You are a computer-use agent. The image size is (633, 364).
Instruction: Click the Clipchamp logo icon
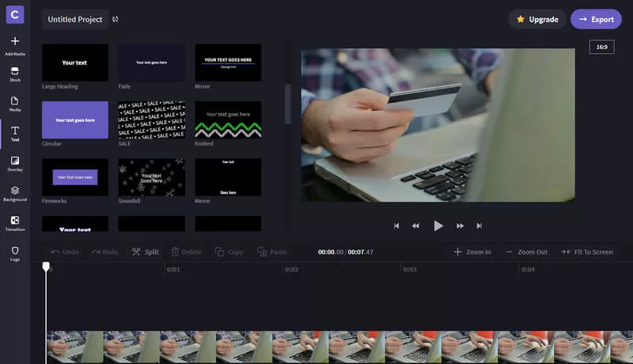[15, 15]
